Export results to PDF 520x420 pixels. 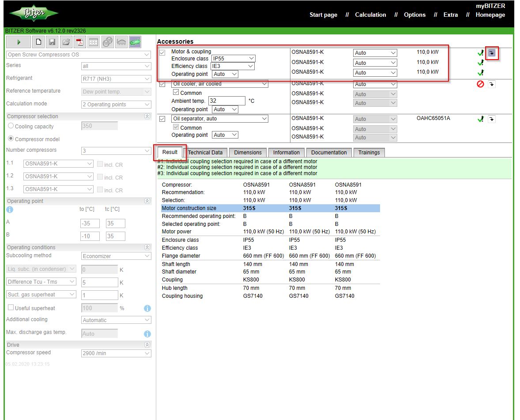click(x=79, y=42)
